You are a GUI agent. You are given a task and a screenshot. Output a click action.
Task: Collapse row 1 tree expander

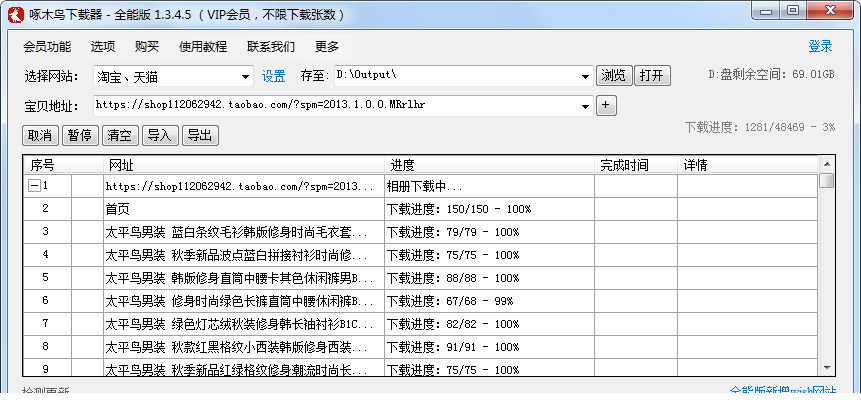(x=34, y=186)
